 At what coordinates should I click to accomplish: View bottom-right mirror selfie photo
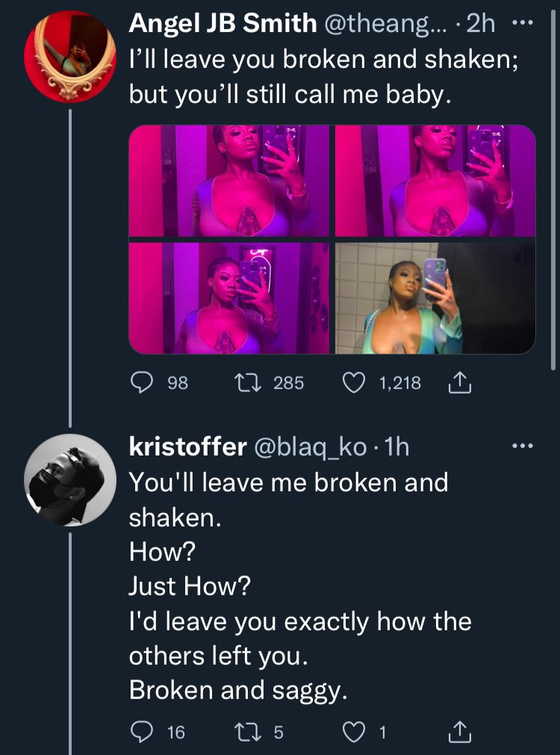tap(435, 297)
